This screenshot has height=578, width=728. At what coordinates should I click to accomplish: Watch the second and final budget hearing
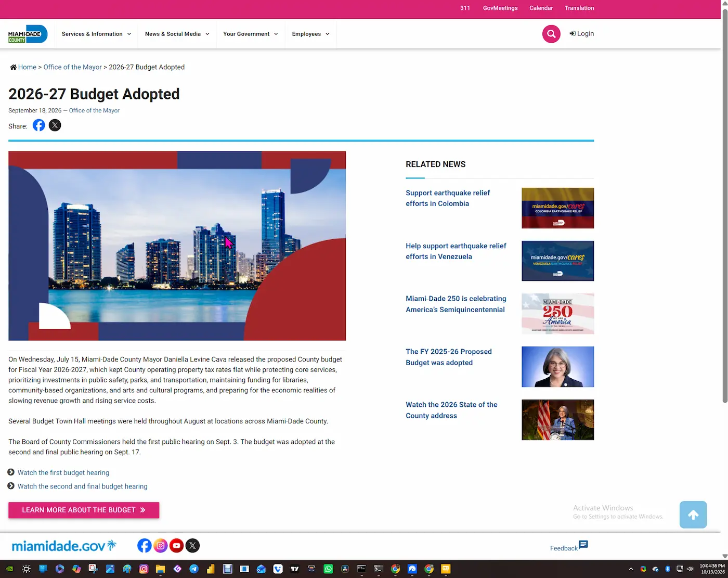click(83, 486)
